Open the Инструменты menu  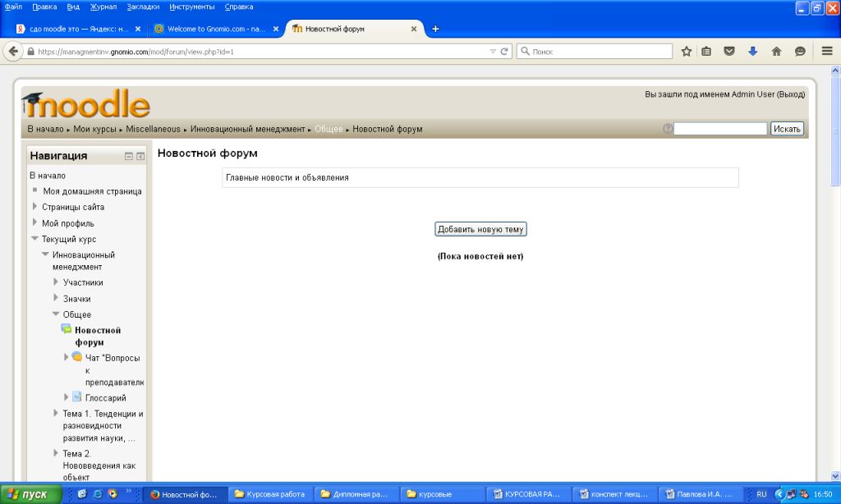point(192,7)
